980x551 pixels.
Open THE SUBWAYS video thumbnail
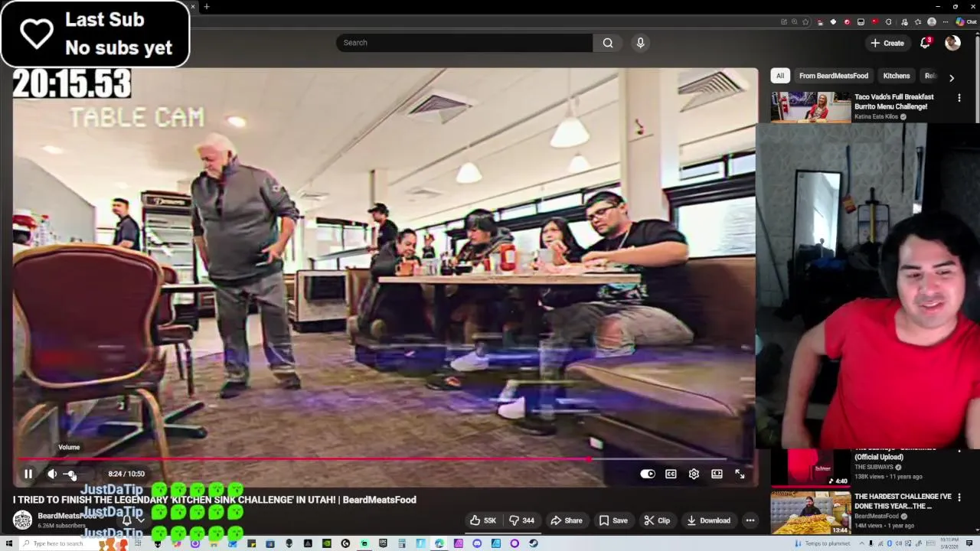point(811,468)
